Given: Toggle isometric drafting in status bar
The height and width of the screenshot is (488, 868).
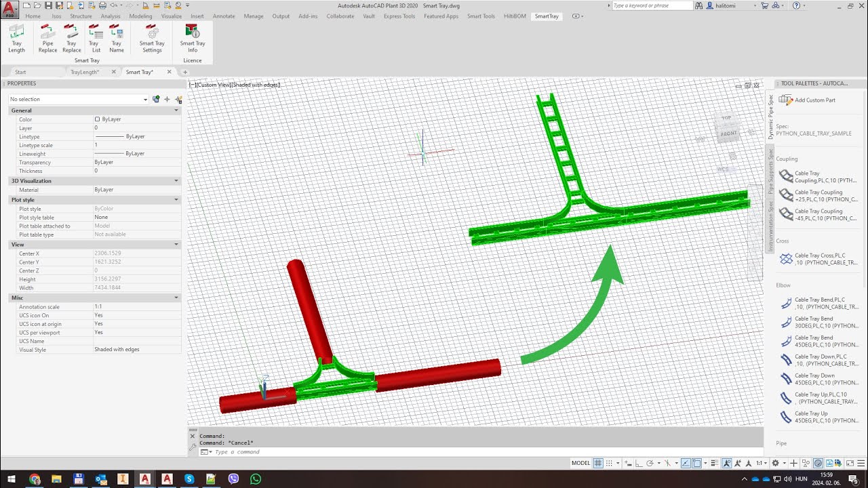Looking at the screenshot, I should coord(668,463).
